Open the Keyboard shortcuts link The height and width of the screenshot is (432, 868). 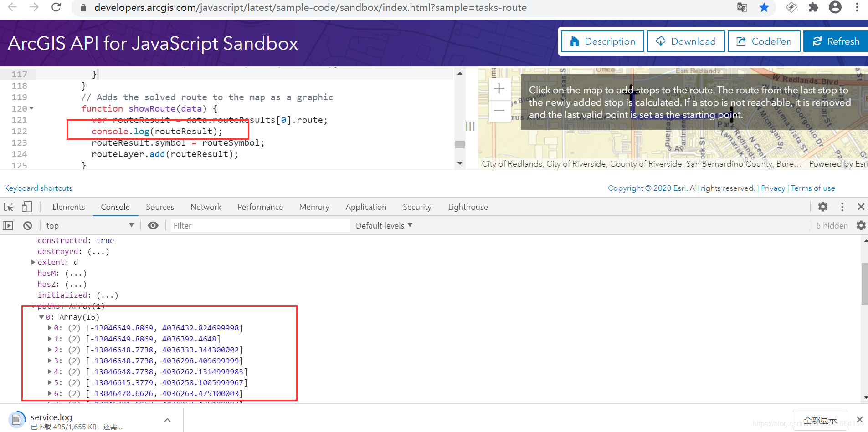tap(38, 188)
